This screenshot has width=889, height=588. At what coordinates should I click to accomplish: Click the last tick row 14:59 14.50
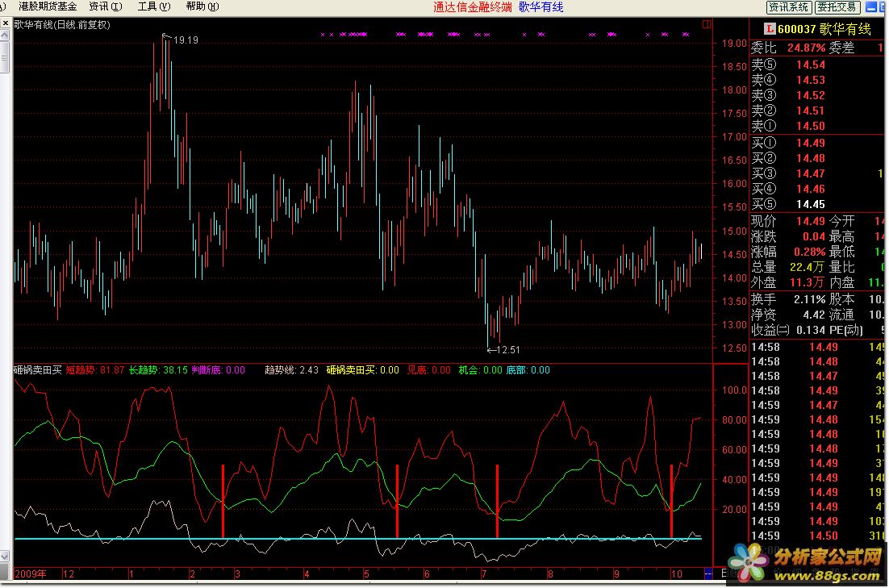[x=817, y=536]
